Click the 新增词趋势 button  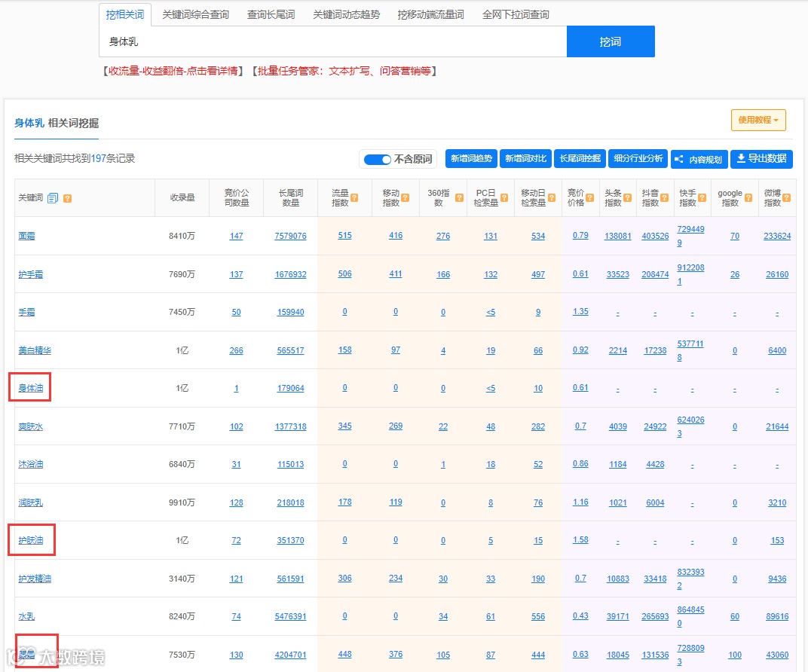(x=472, y=159)
